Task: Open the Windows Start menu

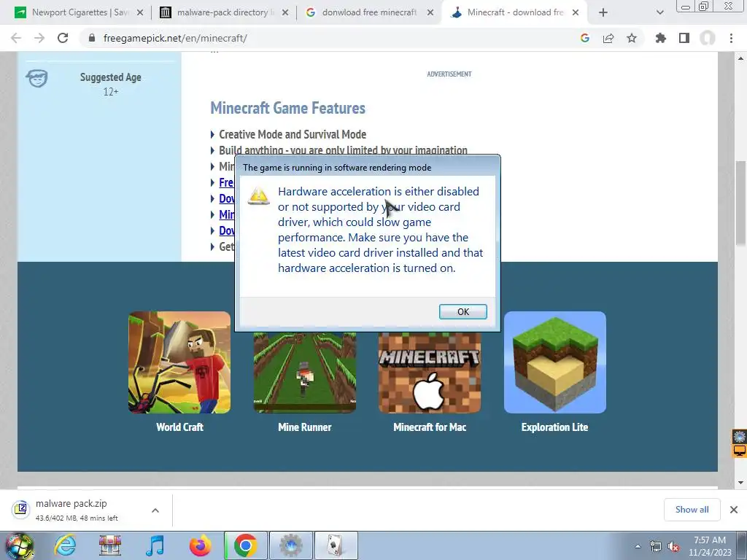Action: [19, 545]
